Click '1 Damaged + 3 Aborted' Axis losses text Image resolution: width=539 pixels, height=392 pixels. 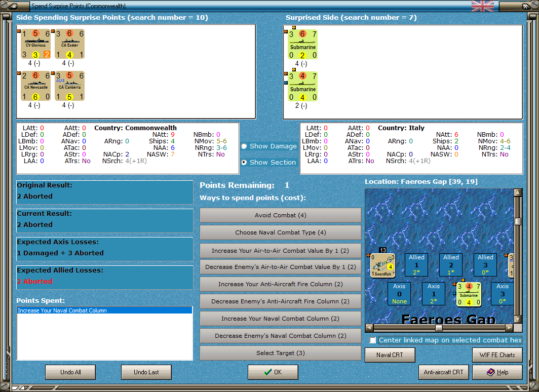[60, 253]
